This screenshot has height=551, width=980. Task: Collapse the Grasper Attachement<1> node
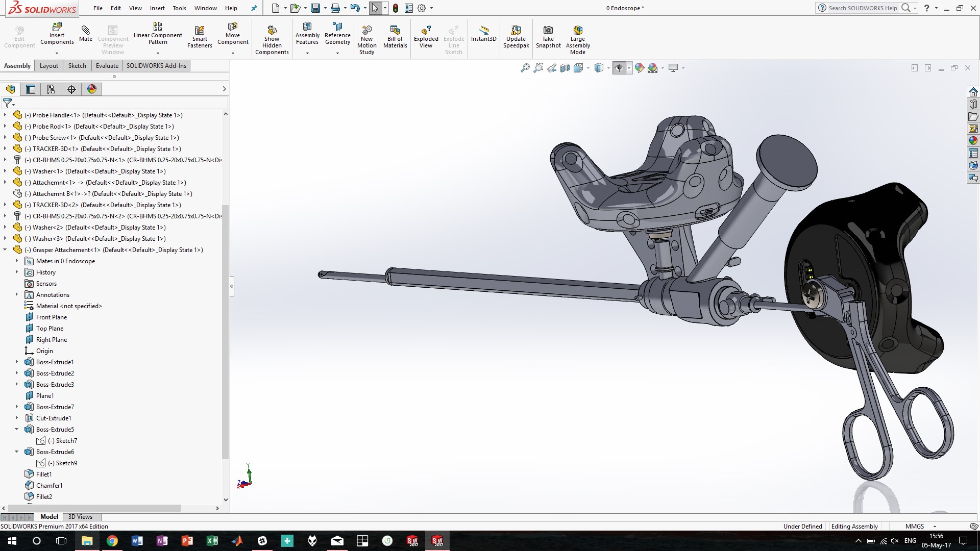[x=5, y=249]
